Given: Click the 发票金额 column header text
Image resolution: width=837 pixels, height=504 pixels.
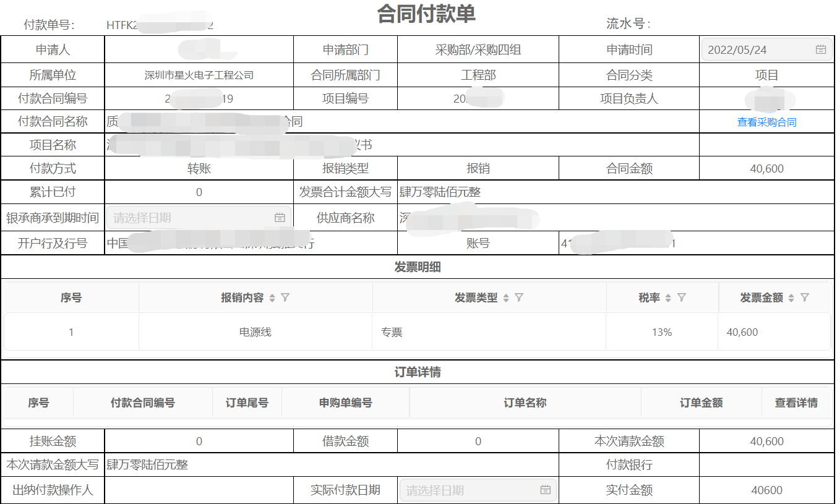Looking at the screenshot, I should 762,297.
